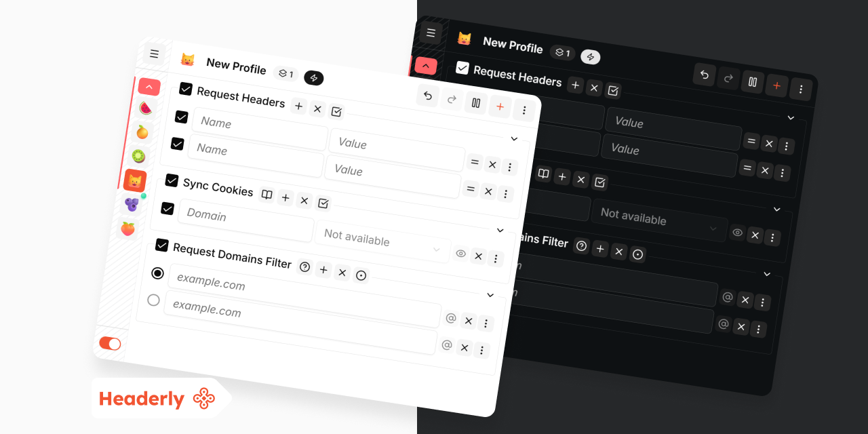868x434 pixels.
Task: Open the Not available dropdown in light panel
Action: click(382, 242)
